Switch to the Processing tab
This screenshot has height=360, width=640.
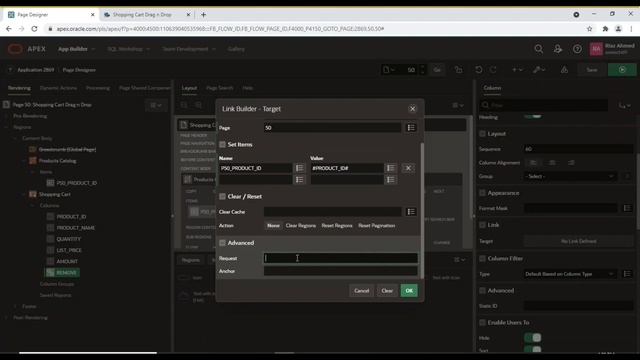click(x=98, y=88)
